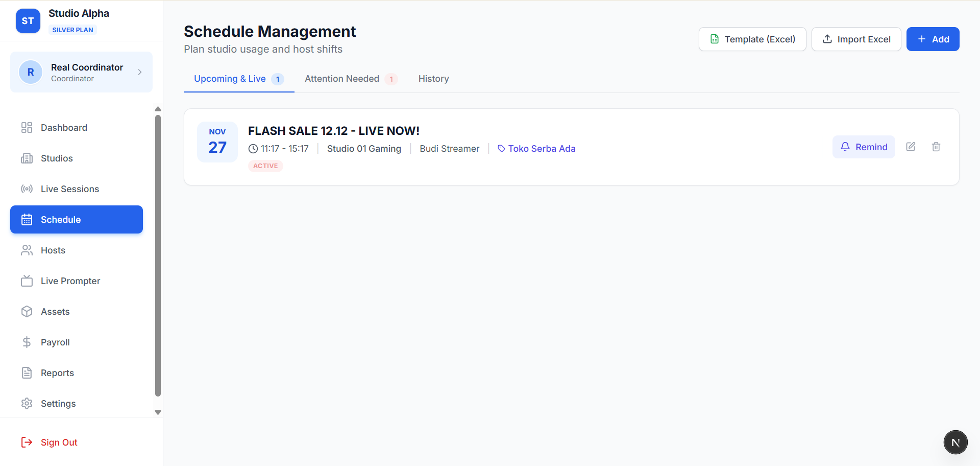
Task: Switch to the History tab
Action: [433, 79]
